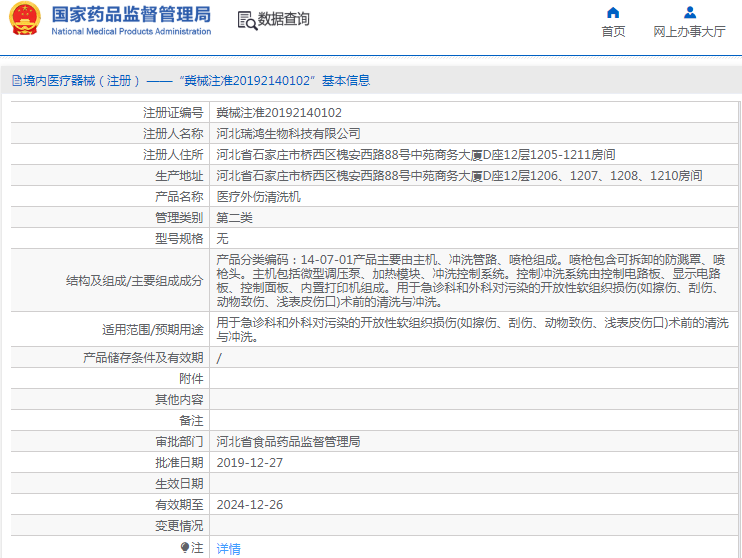Image resolution: width=742 pixels, height=558 pixels.
Task: Click the round icon beside 注
Action: pos(185,547)
